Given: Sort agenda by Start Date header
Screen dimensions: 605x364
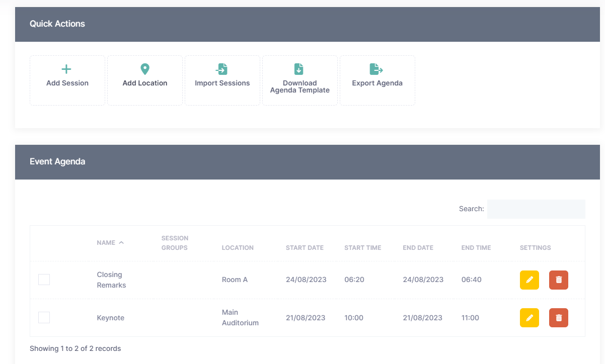Looking at the screenshot, I should 305,248.
